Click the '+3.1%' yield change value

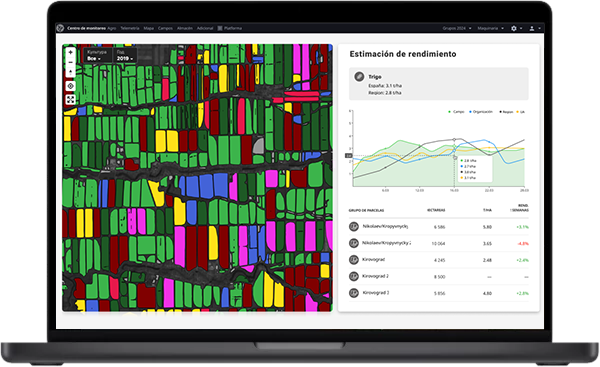pos(522,227)
